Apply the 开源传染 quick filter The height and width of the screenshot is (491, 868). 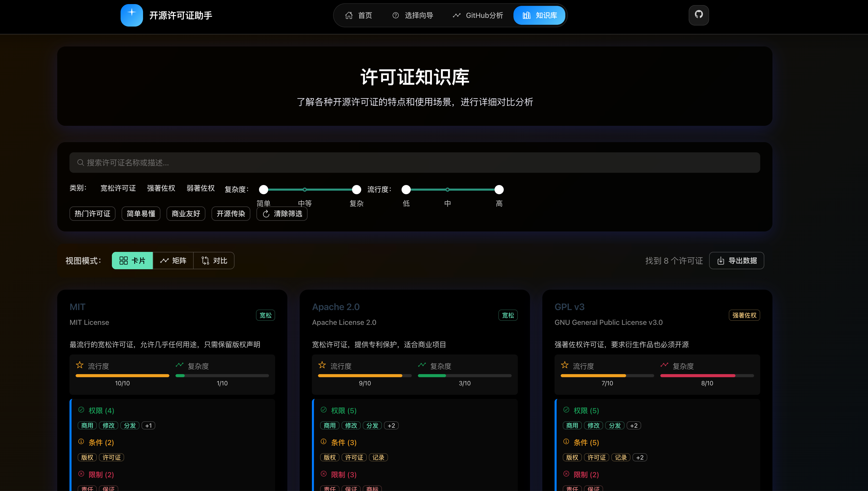tap(231, 213)
